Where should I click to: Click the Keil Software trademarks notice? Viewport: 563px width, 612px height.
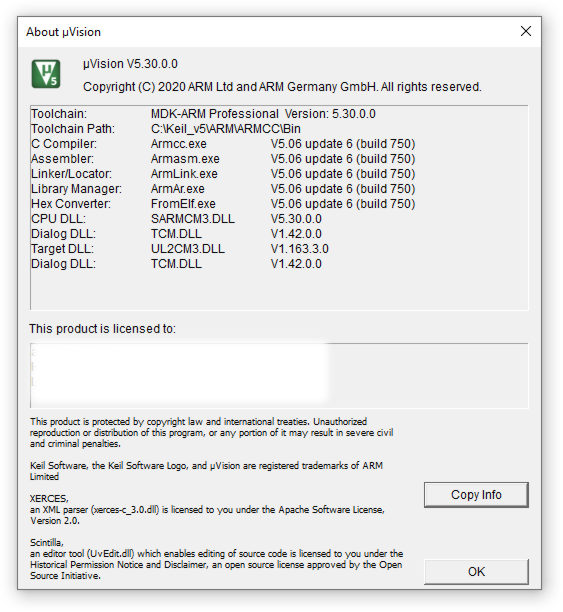[x=206, y=471]
